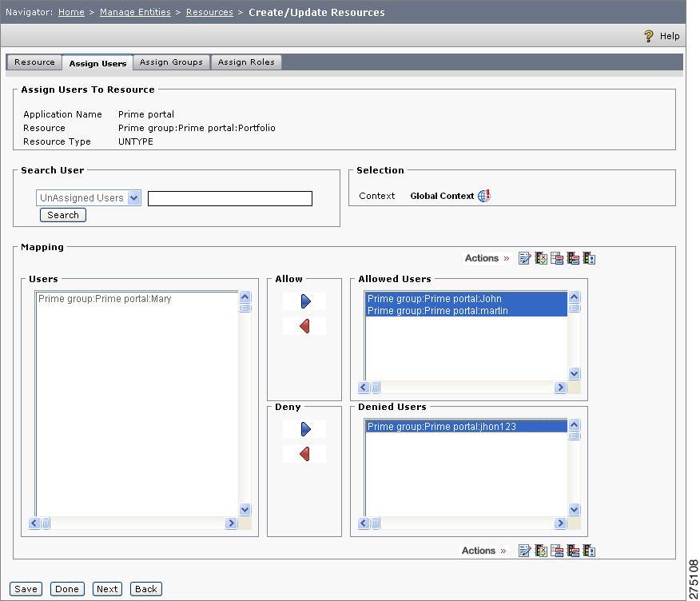
Task: Click the red left arrow under Allow
Action: coord(305,326)
